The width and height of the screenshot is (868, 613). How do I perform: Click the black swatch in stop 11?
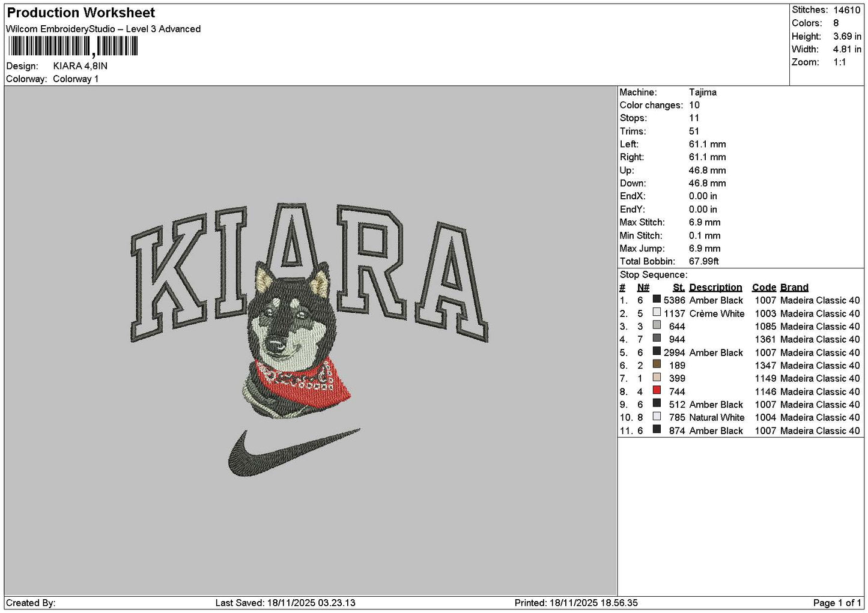tap(657, 429)
